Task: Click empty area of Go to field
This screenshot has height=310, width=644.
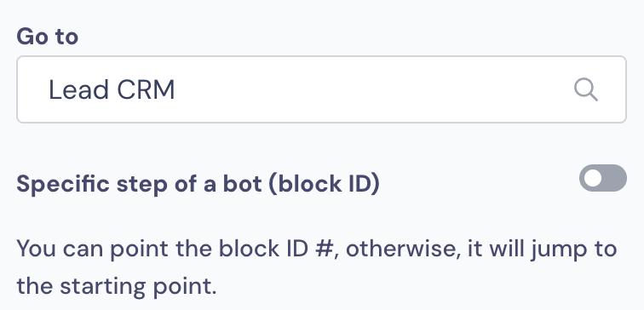Action: click(370, 89)
